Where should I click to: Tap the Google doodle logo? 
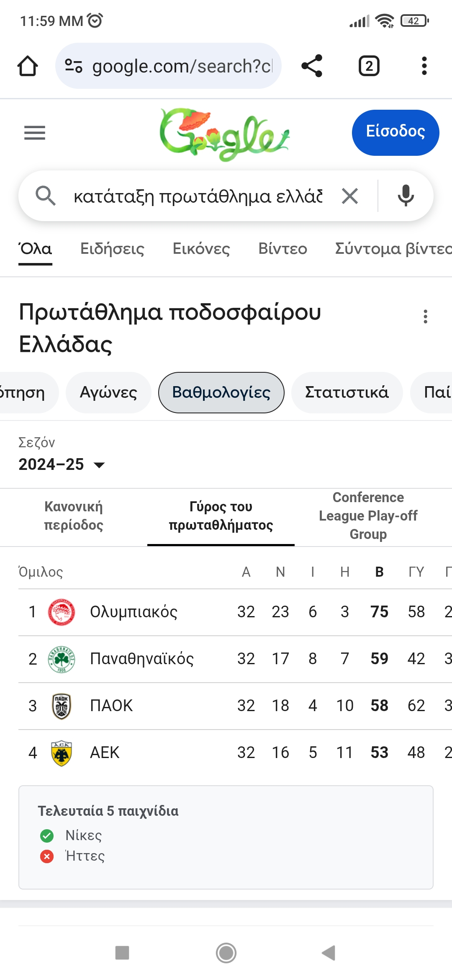pos(224,134)
